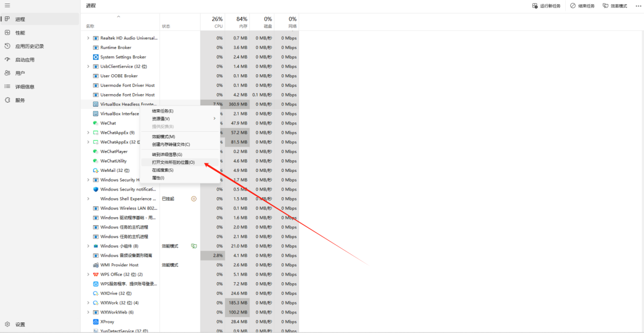
Task: Click the Windows Security notification shield icon
Action: point(95,189)
